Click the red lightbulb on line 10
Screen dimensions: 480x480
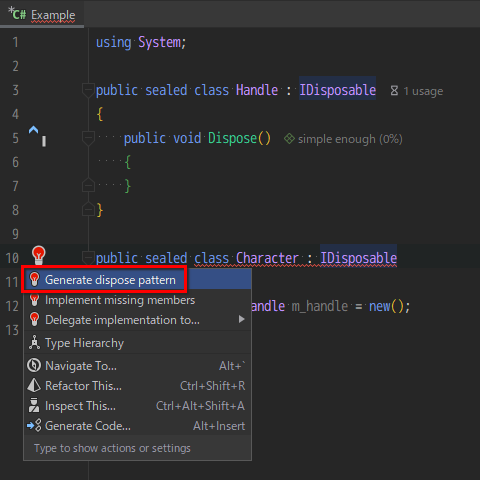39,255
